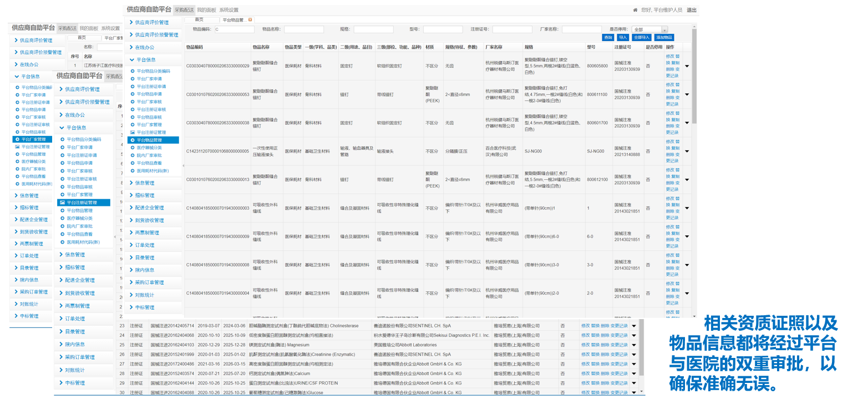Click the icon of highlighted 平台厂家管理 item
The image size is (868, 409).
click(17, 139)
